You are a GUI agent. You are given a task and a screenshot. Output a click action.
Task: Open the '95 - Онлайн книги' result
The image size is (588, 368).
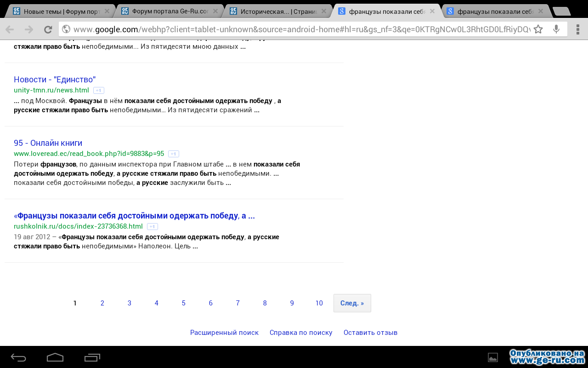click(x=48, y=143)
